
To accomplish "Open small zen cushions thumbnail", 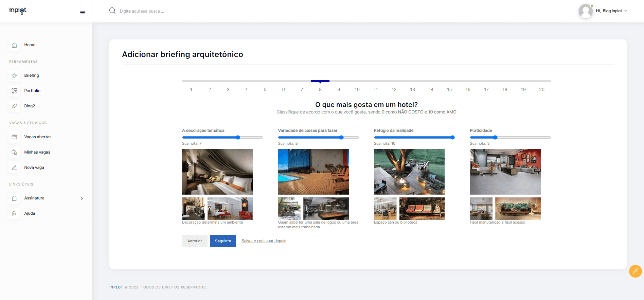I will pyautogui.click(x=422, y=209).
